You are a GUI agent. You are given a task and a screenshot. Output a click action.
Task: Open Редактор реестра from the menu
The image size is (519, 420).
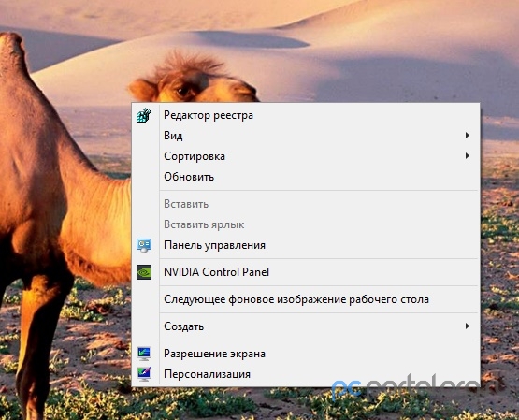[x=306, y=115]
